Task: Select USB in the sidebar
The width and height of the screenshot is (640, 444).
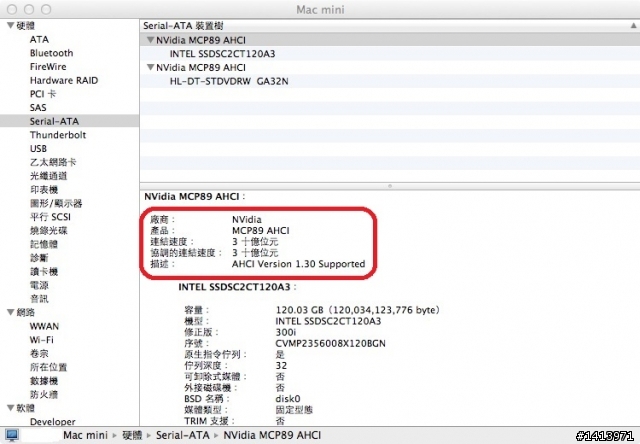Action: (x=38, y=149)
